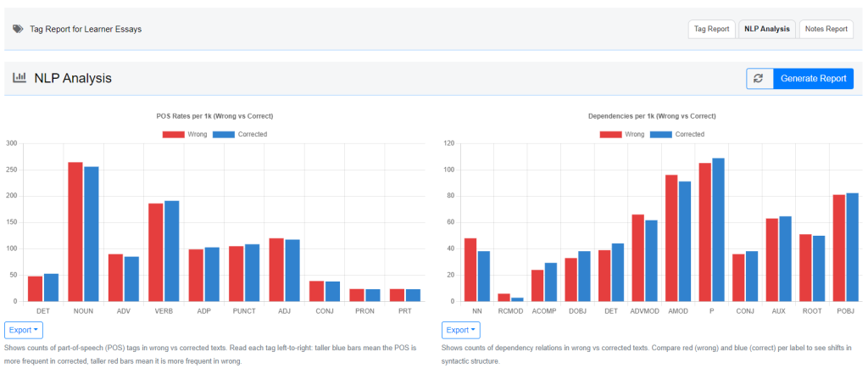The width and height of the screenshot is (868, 374).
Task: Click the blue P bar in Dependencies chart
Action: point(719,230)
